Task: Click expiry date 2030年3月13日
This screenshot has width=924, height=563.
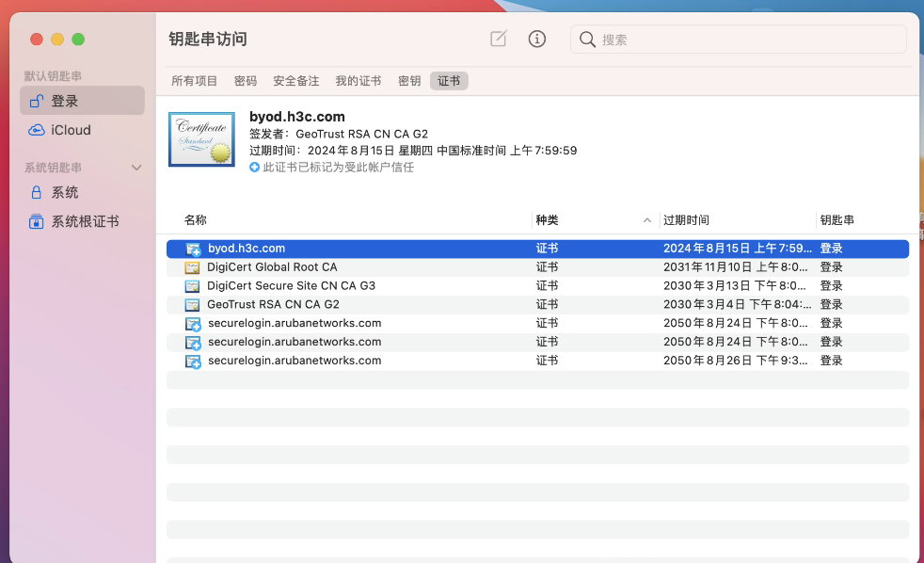Action: pyautogui.click(x=735, y=286)
